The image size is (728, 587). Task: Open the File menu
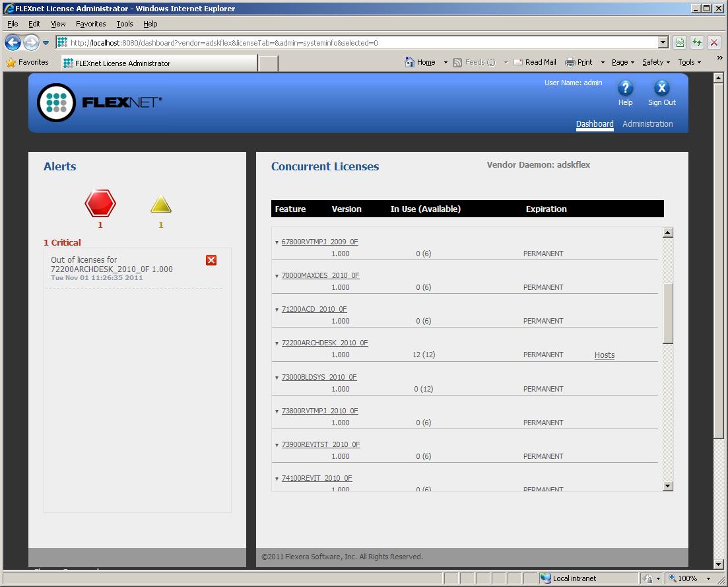13,24
